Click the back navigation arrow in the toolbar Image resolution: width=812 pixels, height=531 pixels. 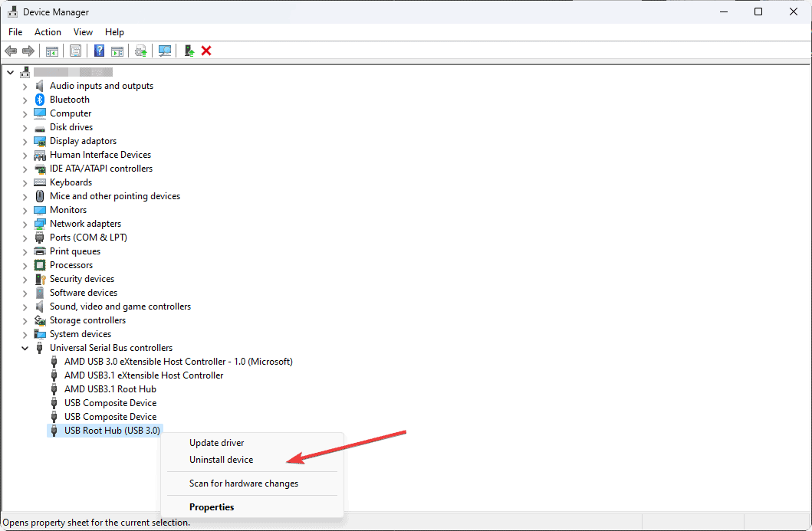[10, 51]
